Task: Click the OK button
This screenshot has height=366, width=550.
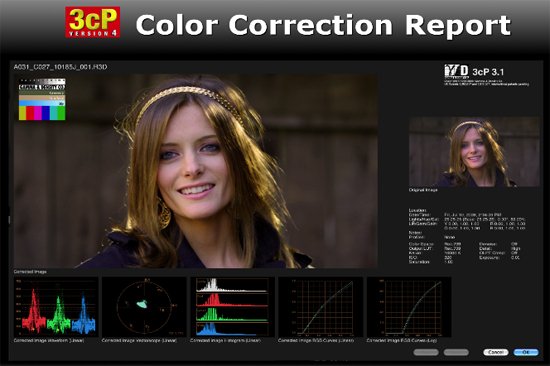Action: 526,352
